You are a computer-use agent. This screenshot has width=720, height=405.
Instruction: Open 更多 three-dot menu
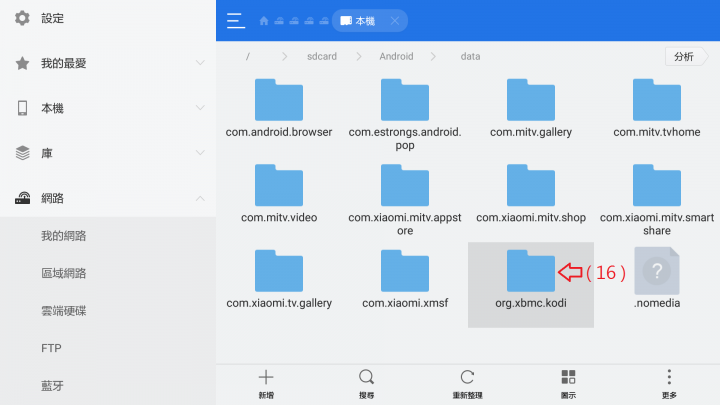coord(669,384)
